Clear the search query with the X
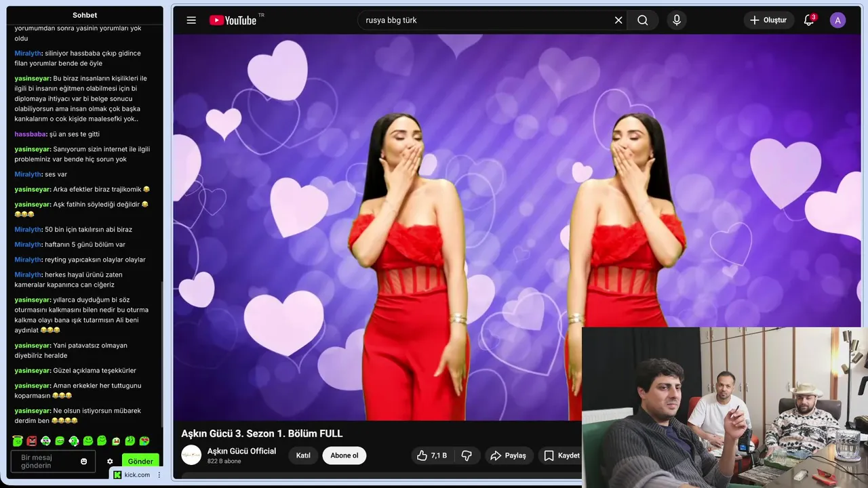 click(x=618, y=20)
